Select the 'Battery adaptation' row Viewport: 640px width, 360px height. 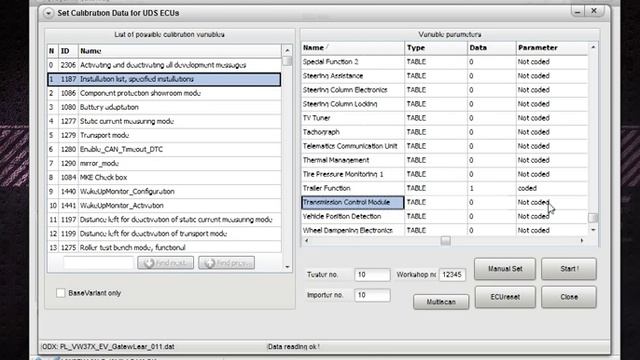click(x=164, y=107)
